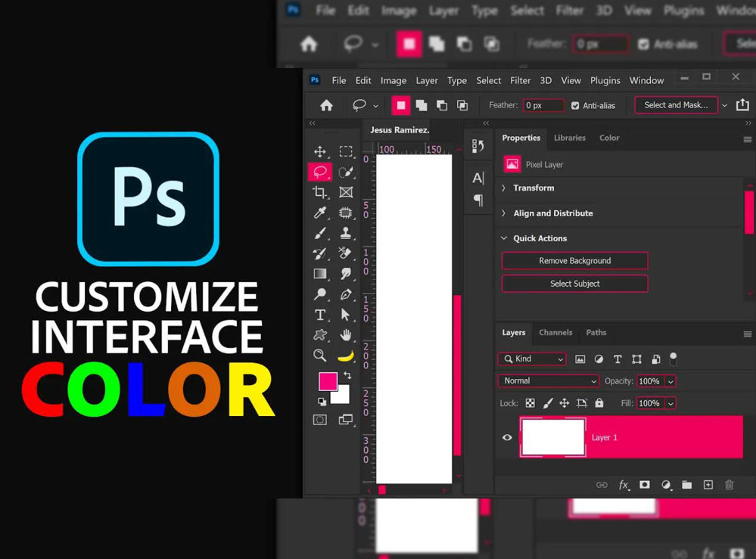
Task: Toggle the Anti-alias checkbox
Action: tap(575, 106)
